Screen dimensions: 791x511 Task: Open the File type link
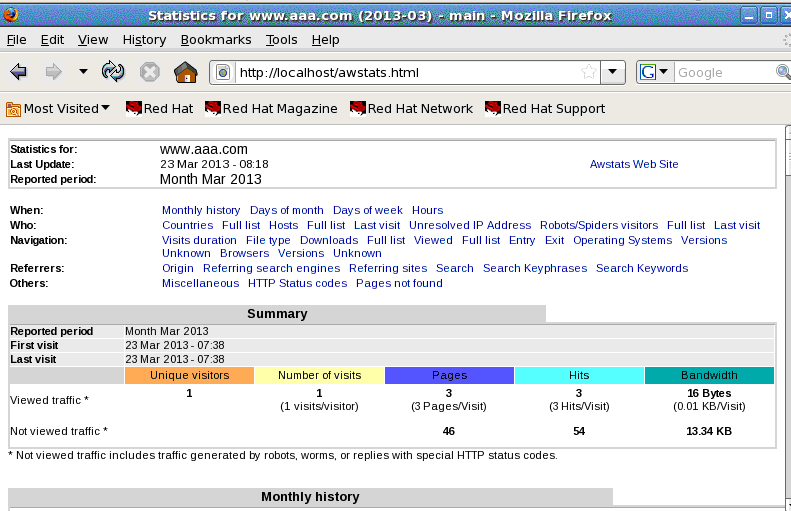(268, 241)
